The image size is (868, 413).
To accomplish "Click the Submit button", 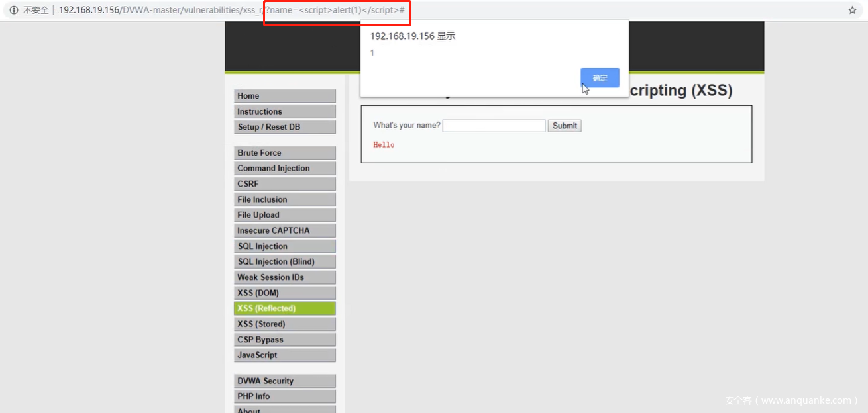I will (x=565, y=126).
